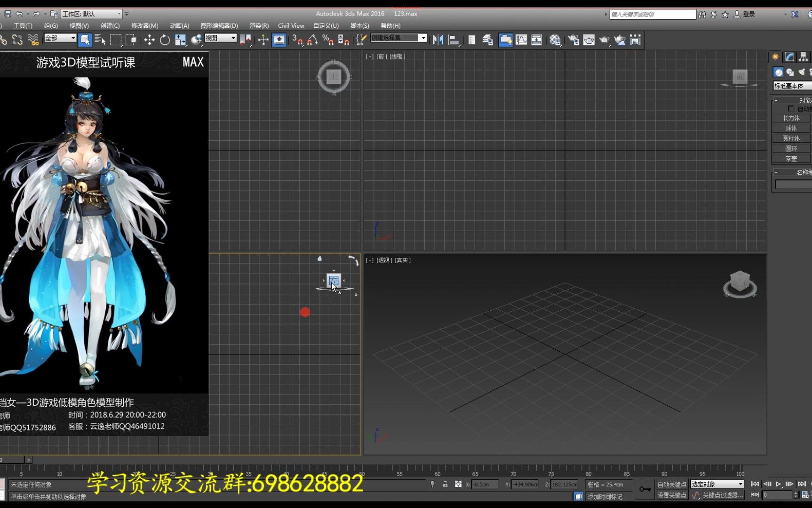The image size is (812, 508).
Task: Activate the Select and Rotate tool
Action: click(x=165, y=40)
